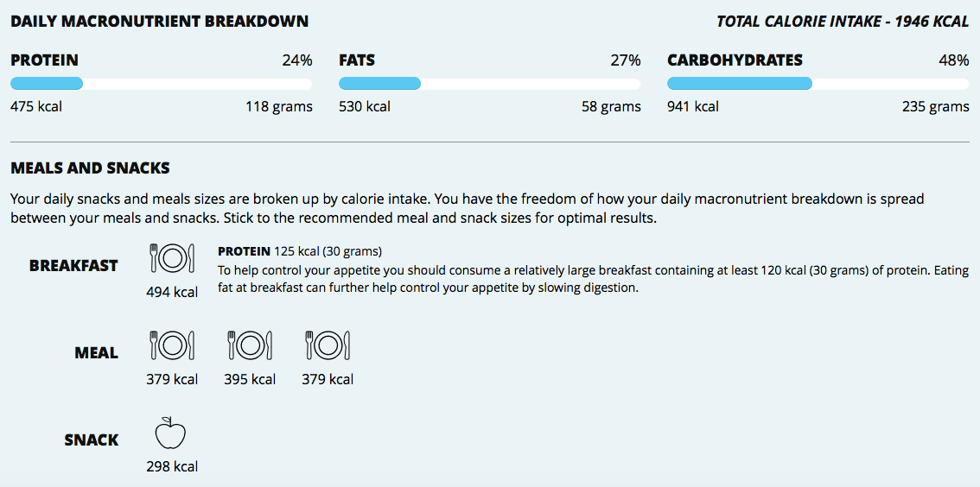Click the CARBOHYDRATES heading

click(735, 60)
